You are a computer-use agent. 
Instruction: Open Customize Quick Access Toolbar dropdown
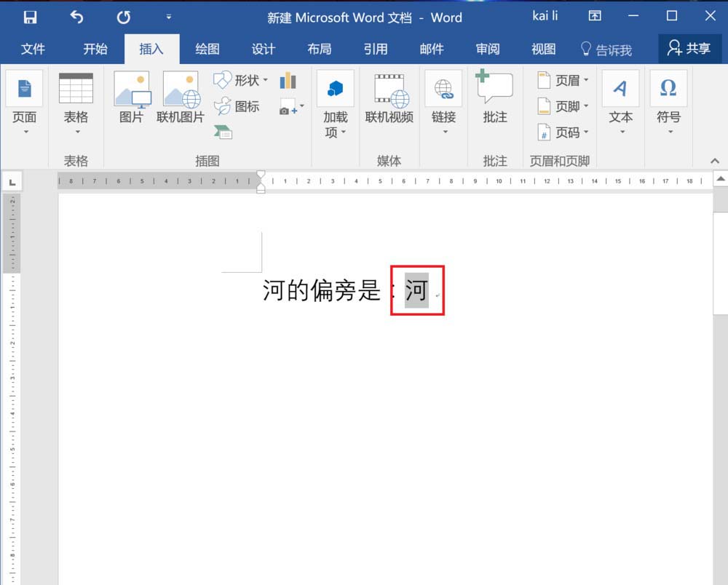pyautogui.click(x=169, y=17)
